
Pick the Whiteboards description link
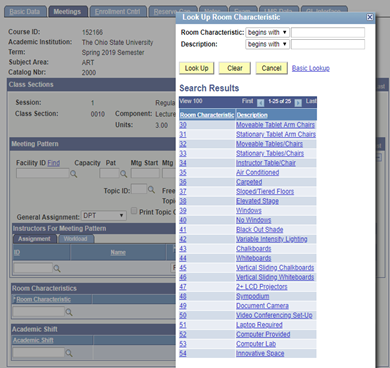[254, 258]
